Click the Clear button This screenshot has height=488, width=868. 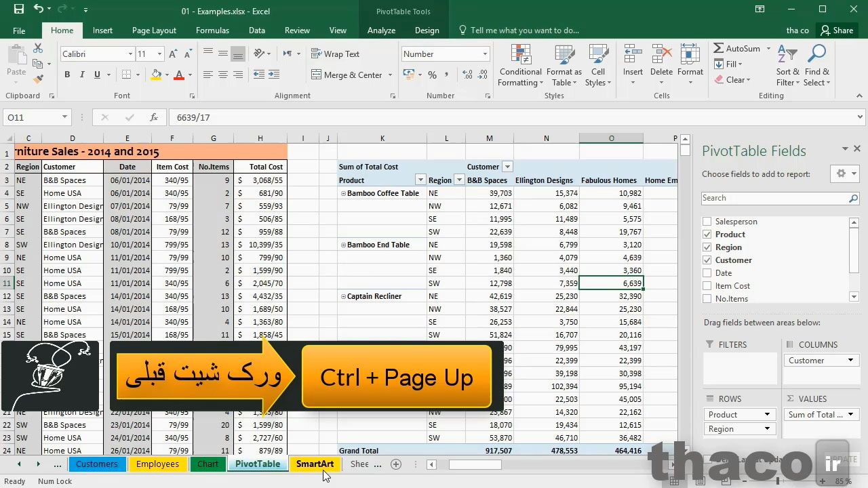[732, 80]
